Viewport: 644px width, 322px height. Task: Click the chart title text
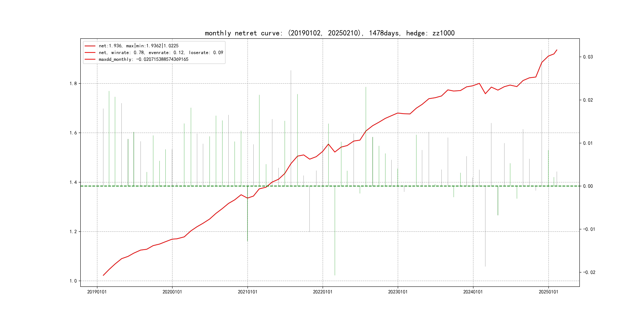330,33
